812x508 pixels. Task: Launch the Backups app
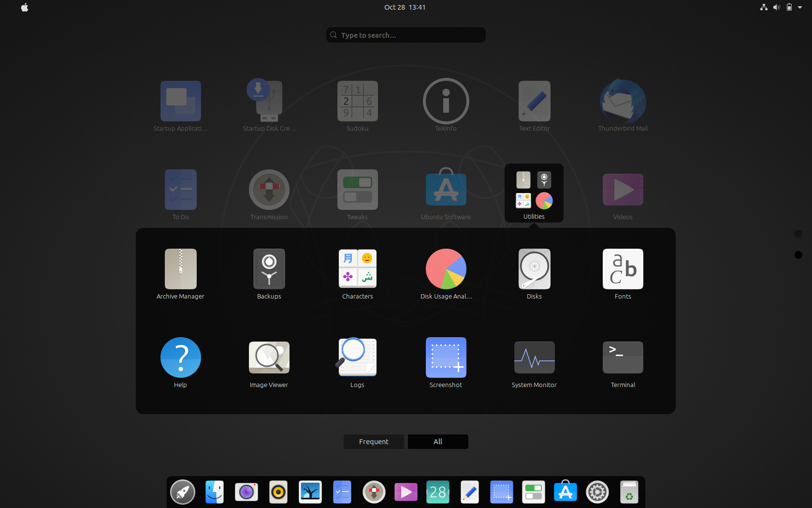pyautogui.click(x=269, y=274)
